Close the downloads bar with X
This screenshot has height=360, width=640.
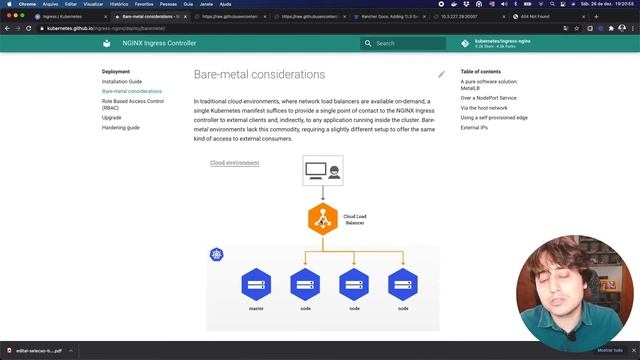pyautogui.click(x=633, y=350)
